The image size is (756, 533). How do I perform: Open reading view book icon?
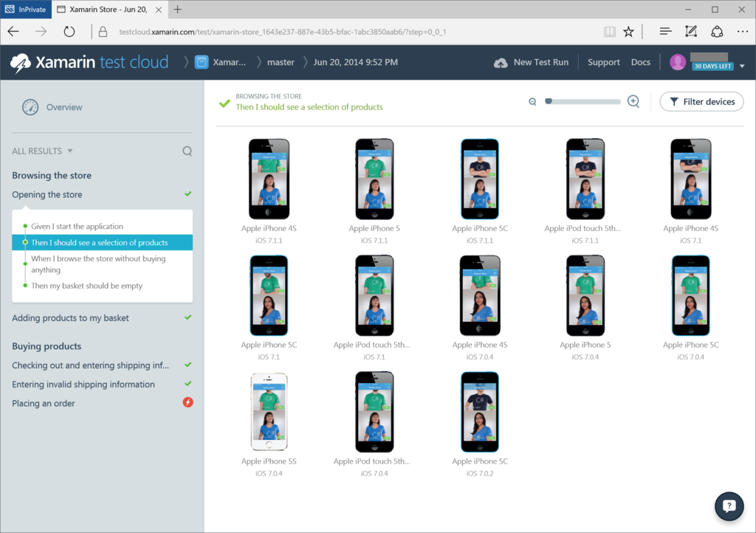[609, 32]
